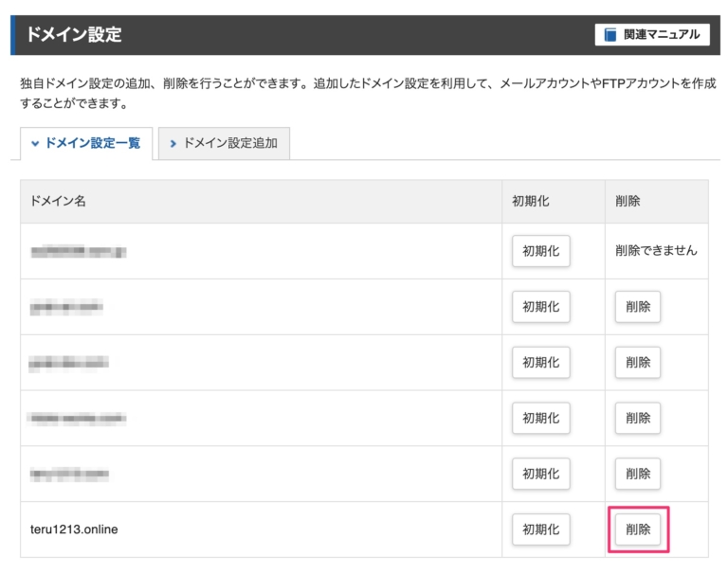
Task: Hit 初期化 in the fourth domain row
Action: coord(540,418)
